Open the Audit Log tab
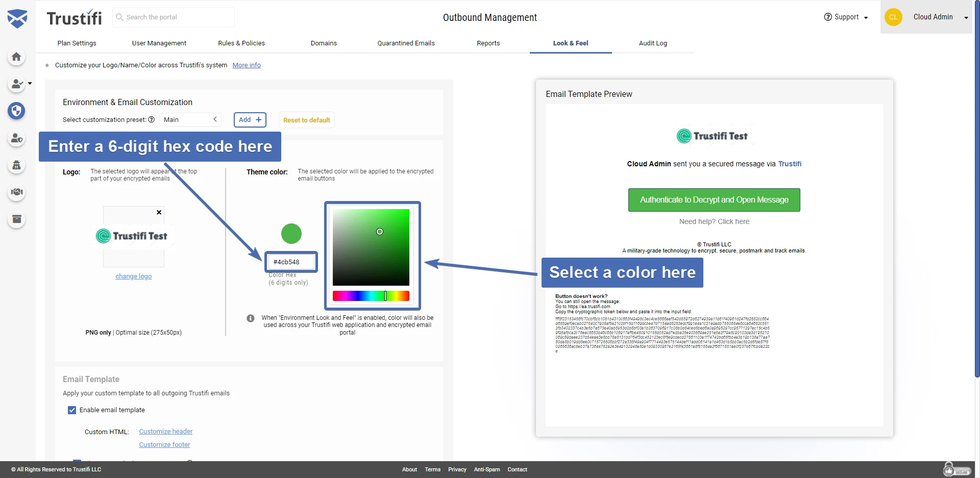980x478 pixels. (653, 43)
